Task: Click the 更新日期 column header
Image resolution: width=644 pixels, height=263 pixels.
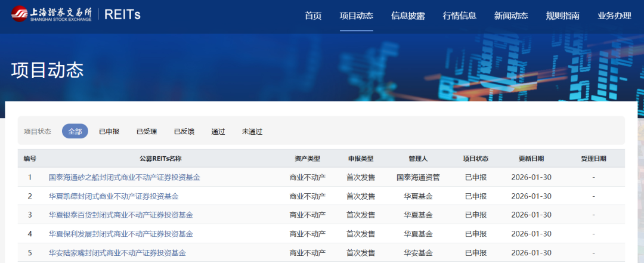Action: coord(531,159)
